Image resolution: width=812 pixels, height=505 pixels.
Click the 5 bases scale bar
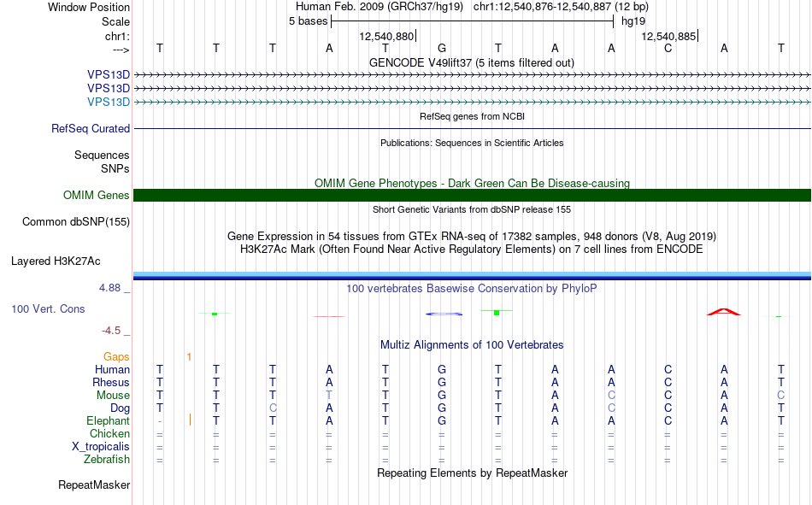pos(473,21)
